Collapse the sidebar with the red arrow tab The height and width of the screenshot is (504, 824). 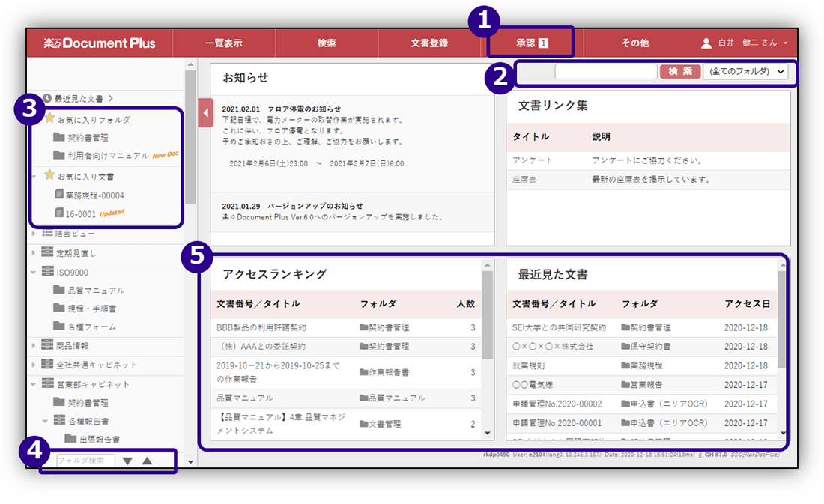[x=205, y=112]
